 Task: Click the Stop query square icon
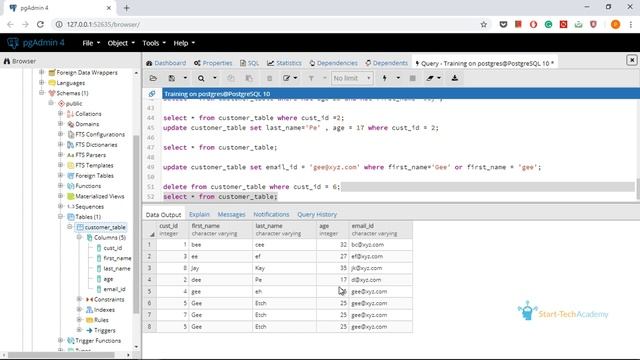point(413,78)
